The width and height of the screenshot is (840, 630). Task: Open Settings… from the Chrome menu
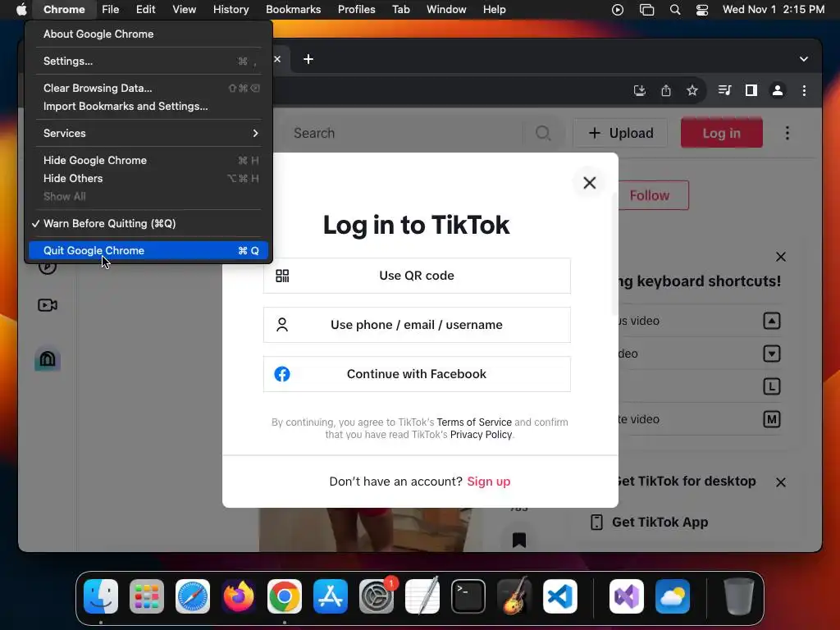click(x=148, y=61)
